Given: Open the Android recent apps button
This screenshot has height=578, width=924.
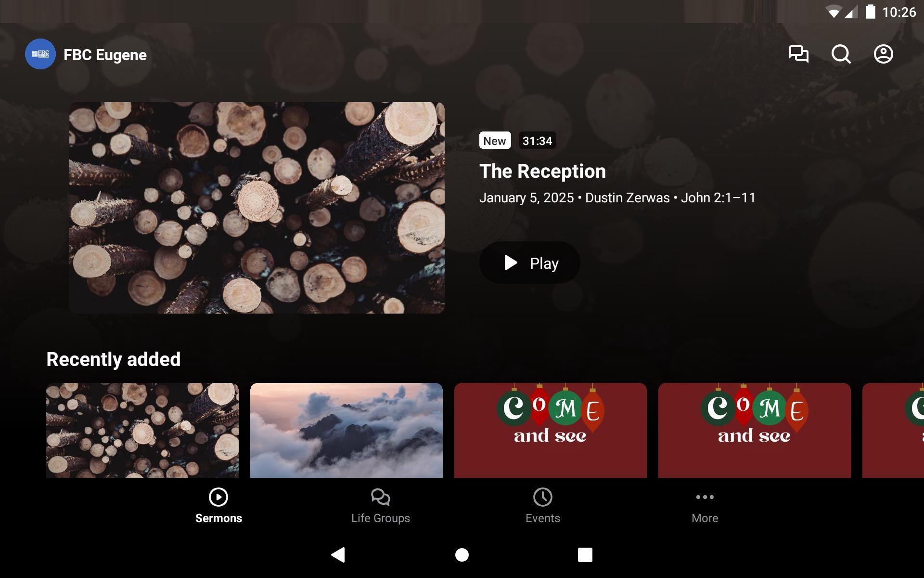Looking at the screenshot, I should (585, 555).
